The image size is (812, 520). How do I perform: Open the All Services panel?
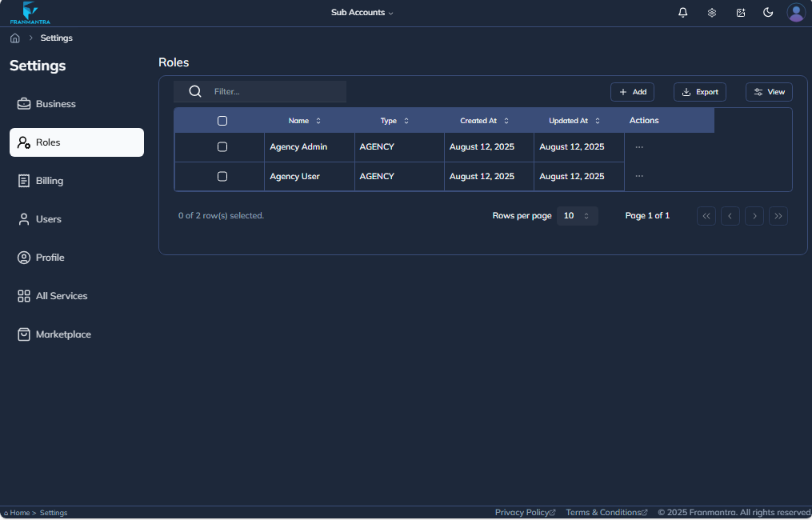point(61,295)
